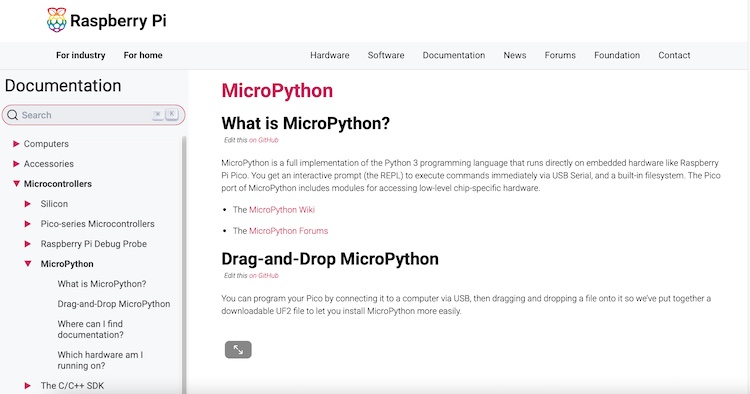Select Accessories in the sidebar
This screenshot has width=750, height=394.
pos(49,164)
